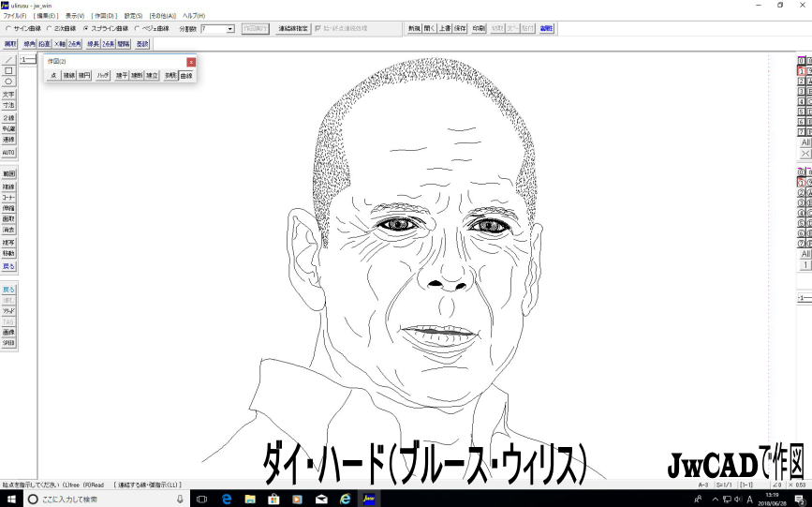Click the 線角 line angle button
Screen dimensions: 812x507
click(x=30, y=44)
